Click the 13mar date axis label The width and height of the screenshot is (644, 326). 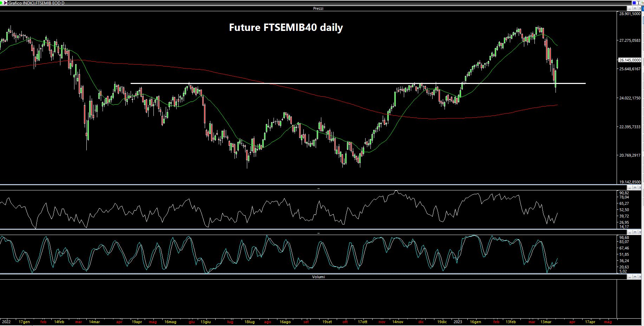tap(546, 322)
